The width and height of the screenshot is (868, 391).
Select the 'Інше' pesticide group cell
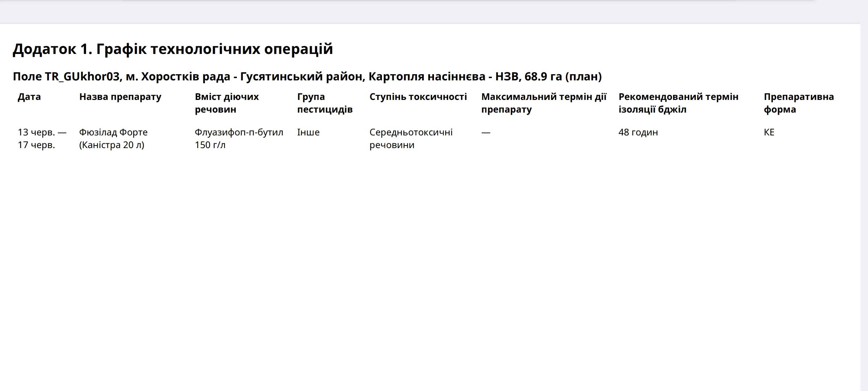click(308, 132)
